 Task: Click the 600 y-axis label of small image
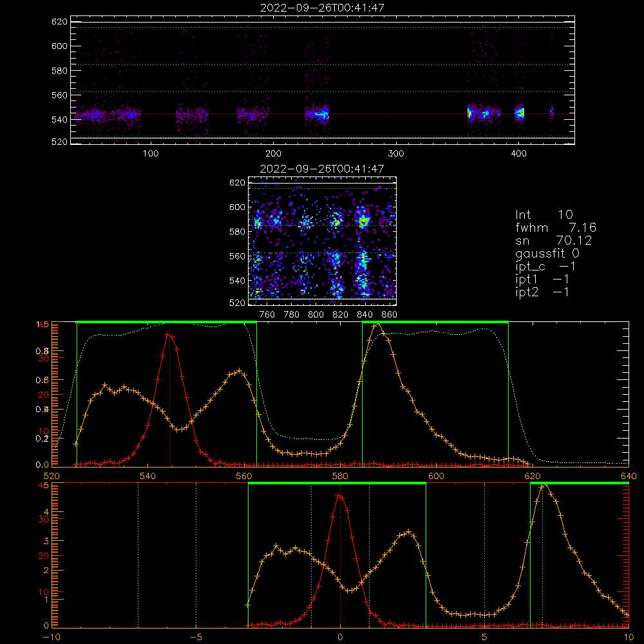coord(237,207)
